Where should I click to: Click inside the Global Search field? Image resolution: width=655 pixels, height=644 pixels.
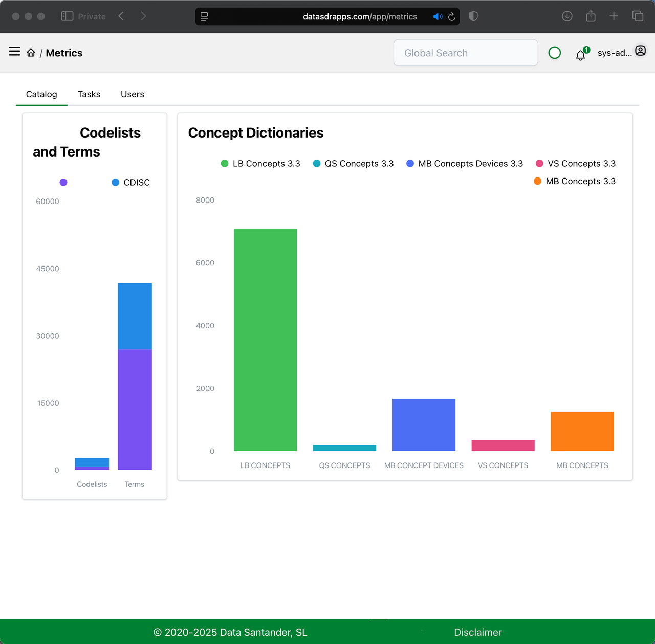465,53
